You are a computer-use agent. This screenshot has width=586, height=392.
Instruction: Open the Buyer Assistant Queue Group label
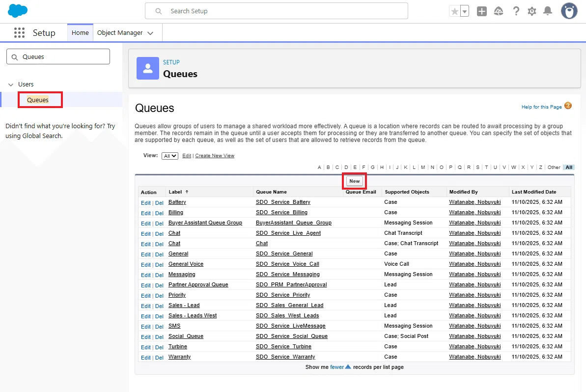205,223
